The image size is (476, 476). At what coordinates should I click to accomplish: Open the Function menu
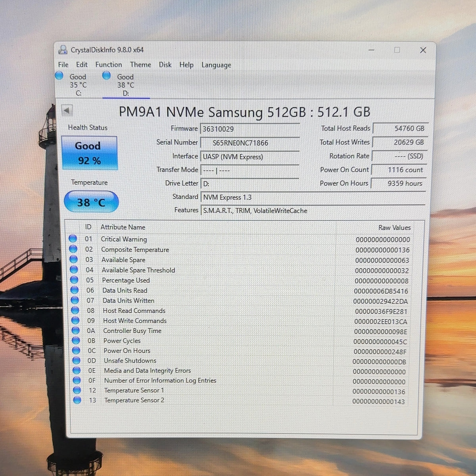[x=109, y=65]
